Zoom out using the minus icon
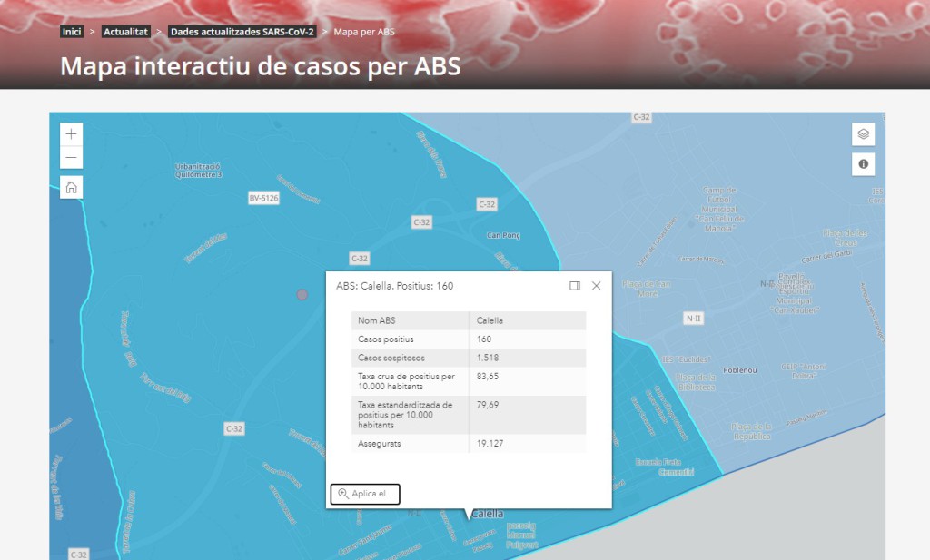The height and width of the screenshot is (560, 930). (71, 157)
